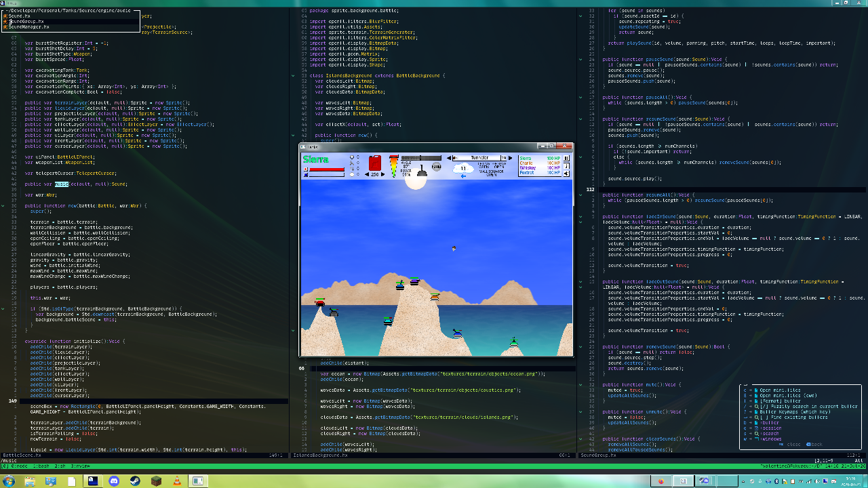
Task: Click the red fuel can icon
Action: click(375, 163)
